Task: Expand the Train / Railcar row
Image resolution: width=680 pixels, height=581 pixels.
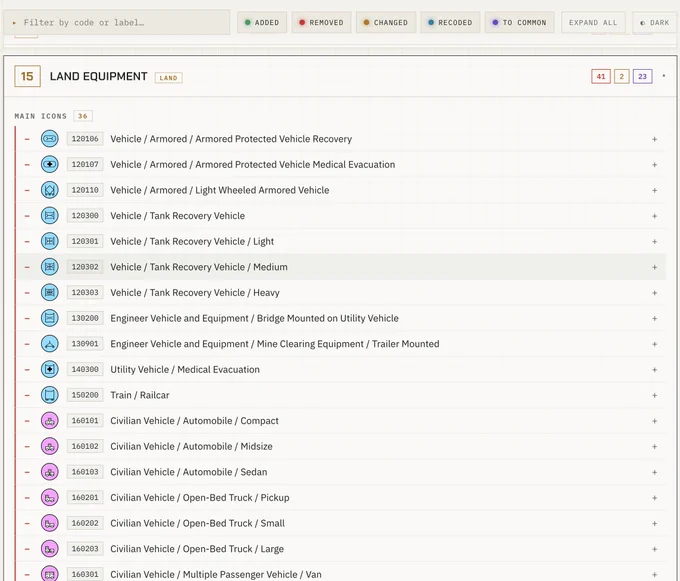Action: pos(654,395)
